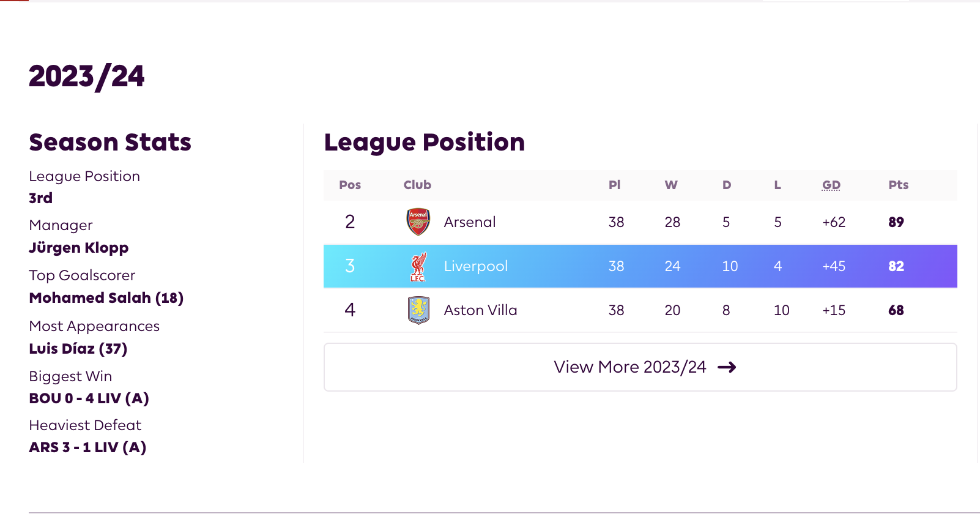Click the GD column header abbreviation

(831, 185)
